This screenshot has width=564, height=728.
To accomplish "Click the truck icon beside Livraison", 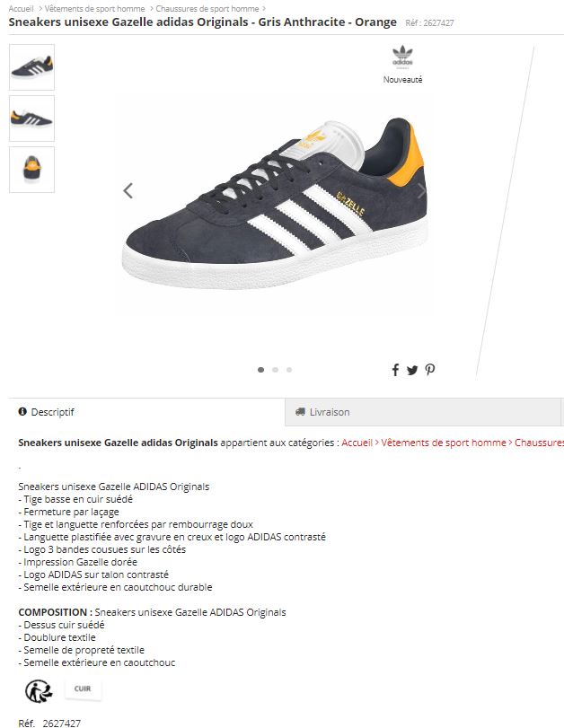I will coord(301,411).
